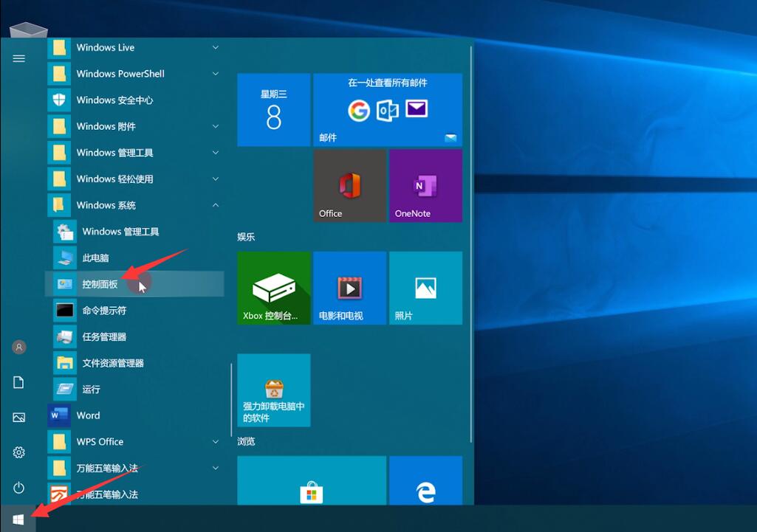Open Pictures icon in Start sidebar
The width and height of the screenshot is (757, 532).
18,417
